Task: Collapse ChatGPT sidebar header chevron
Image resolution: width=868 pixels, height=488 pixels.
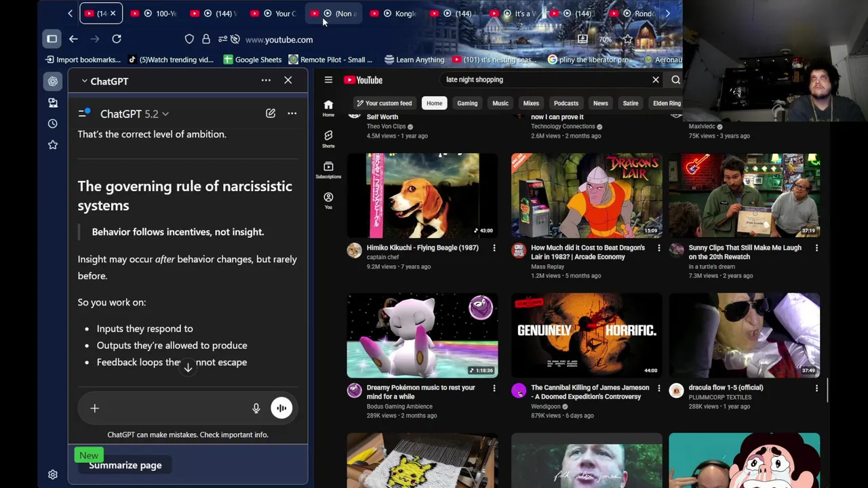Action: [84, 81]
